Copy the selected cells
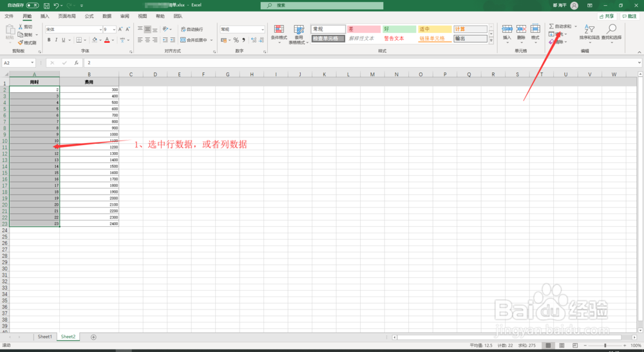The height and width of the screenshot is (352, 644). coord(25,35)
